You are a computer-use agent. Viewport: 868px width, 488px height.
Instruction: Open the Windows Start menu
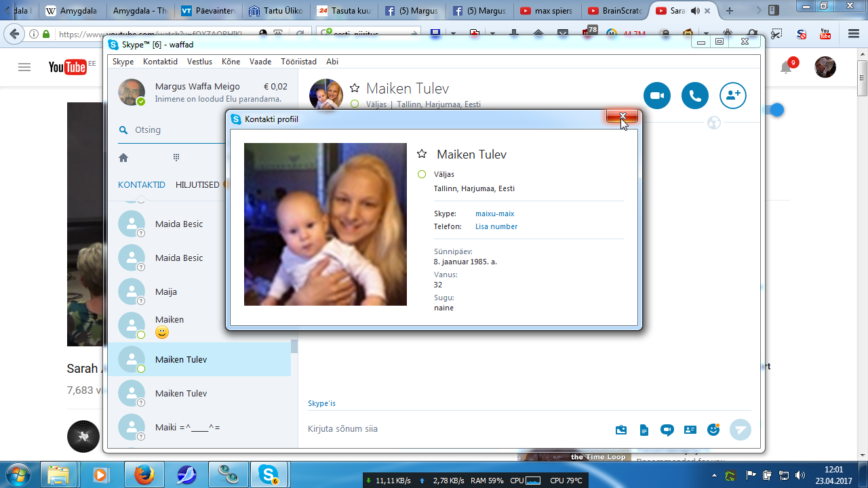(19, 474)
